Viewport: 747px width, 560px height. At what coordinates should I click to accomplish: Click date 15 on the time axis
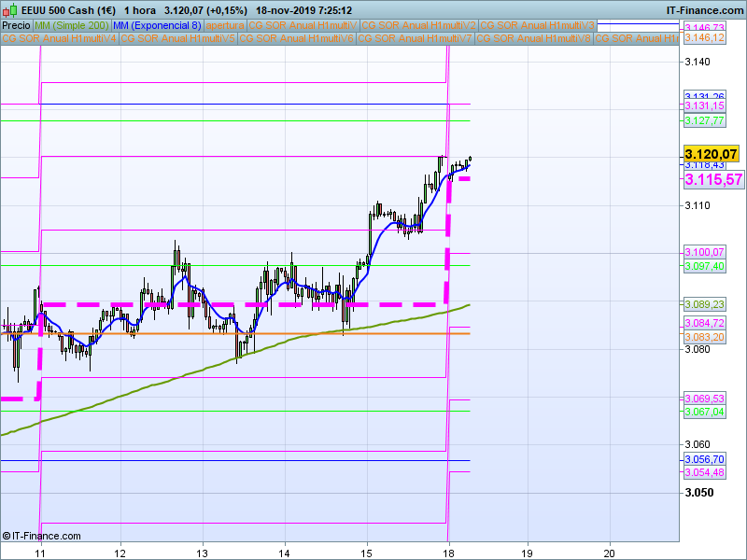point(367,552)
